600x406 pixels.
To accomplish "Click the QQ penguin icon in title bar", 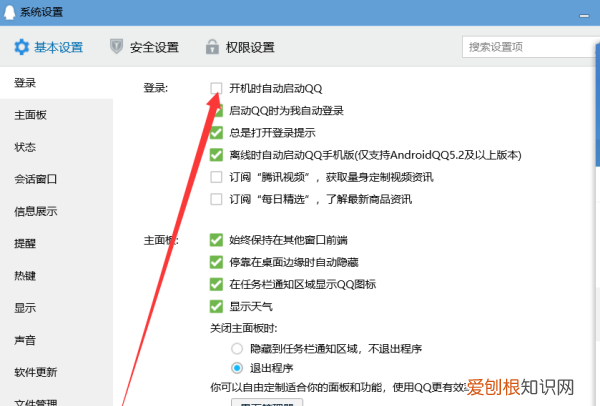I will click(x=9, y=12).
